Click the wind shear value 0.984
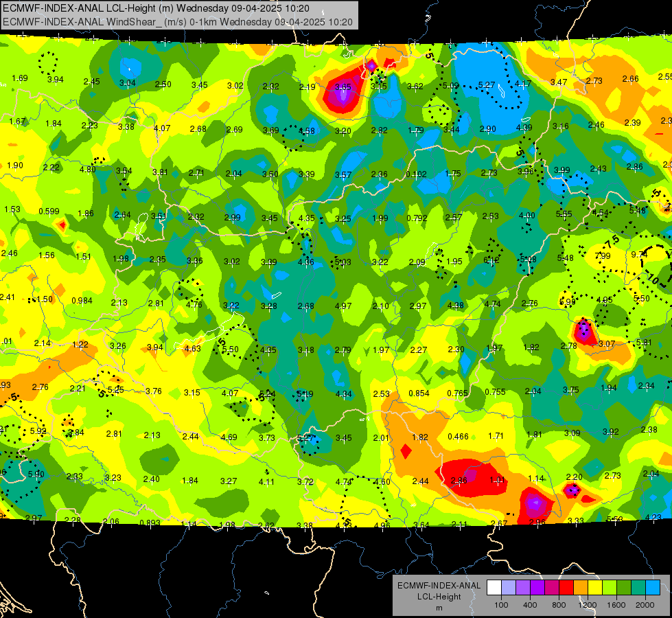 click(82, 301)
